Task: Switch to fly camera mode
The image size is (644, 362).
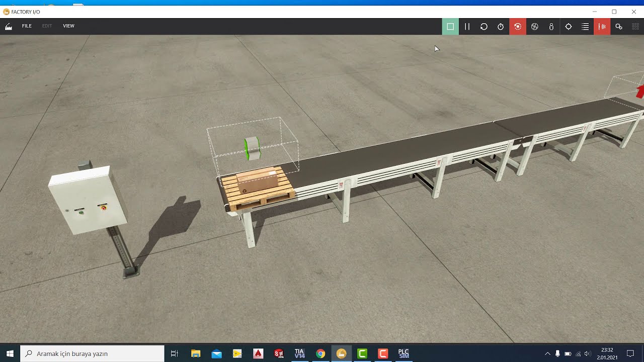Action: 535,27
